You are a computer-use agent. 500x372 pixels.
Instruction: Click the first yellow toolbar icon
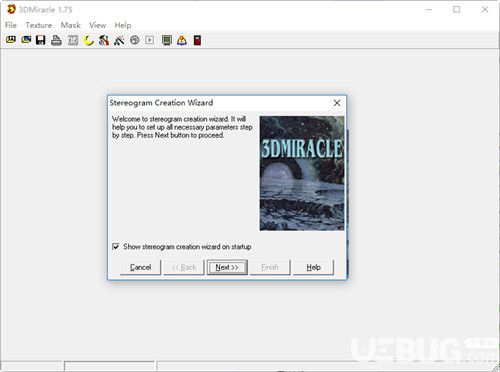click(11, 40)
